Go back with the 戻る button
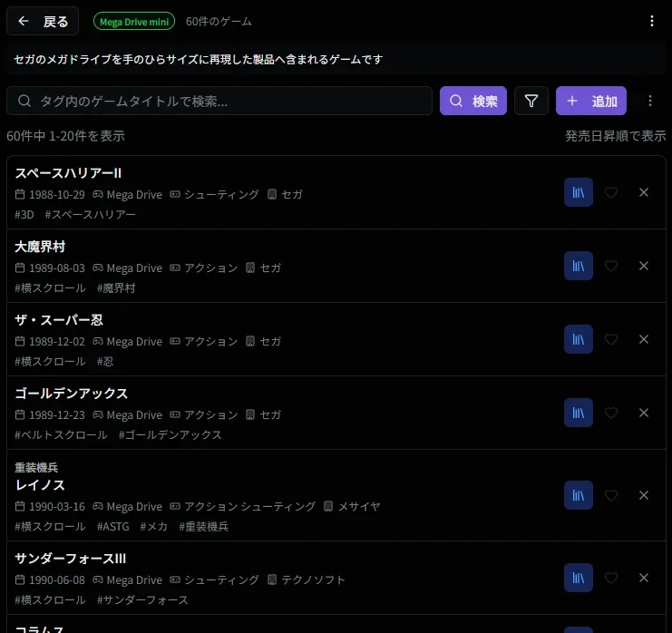The image size is (672, 633). tap(43, 21)
